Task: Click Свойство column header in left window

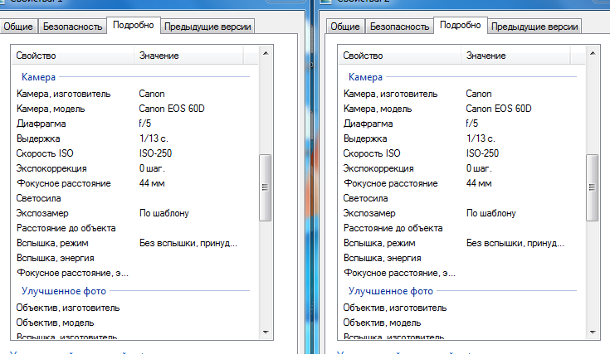Action: (72, 56)
